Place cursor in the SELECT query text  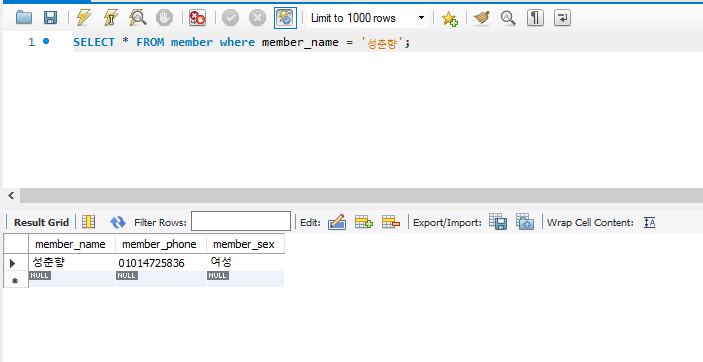[x=241, y=42]
